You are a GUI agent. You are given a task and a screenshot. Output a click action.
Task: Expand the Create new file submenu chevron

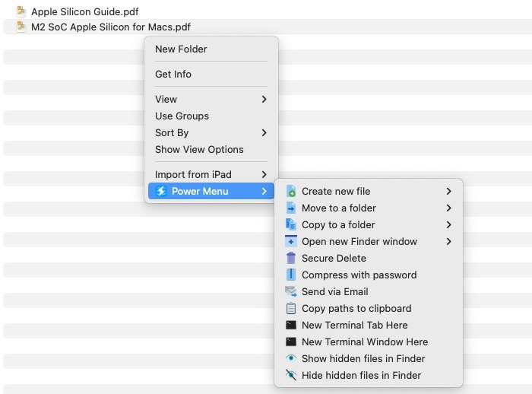click(448, 191)
